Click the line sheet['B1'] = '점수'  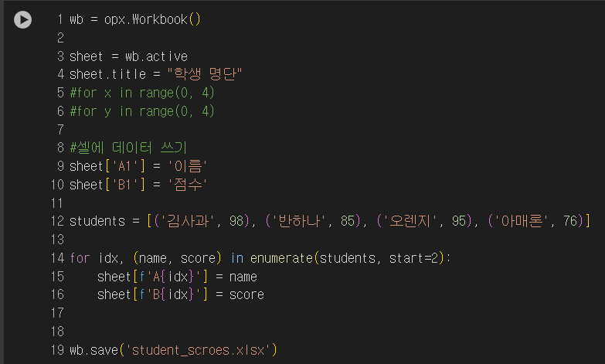coord(138,185)
